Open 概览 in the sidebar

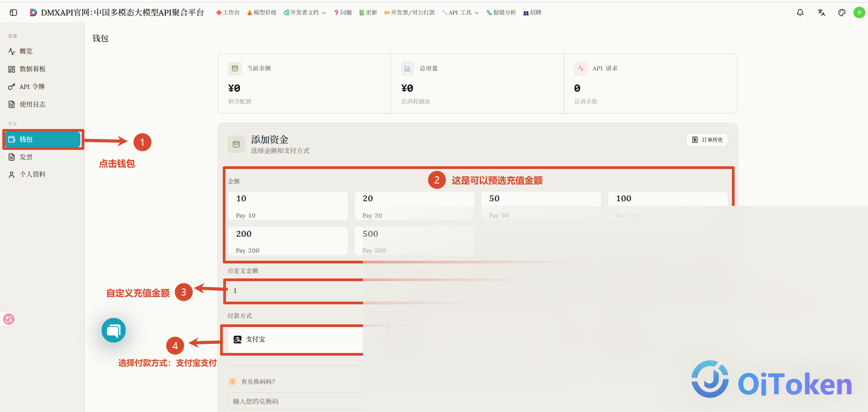tap(42, 51)
